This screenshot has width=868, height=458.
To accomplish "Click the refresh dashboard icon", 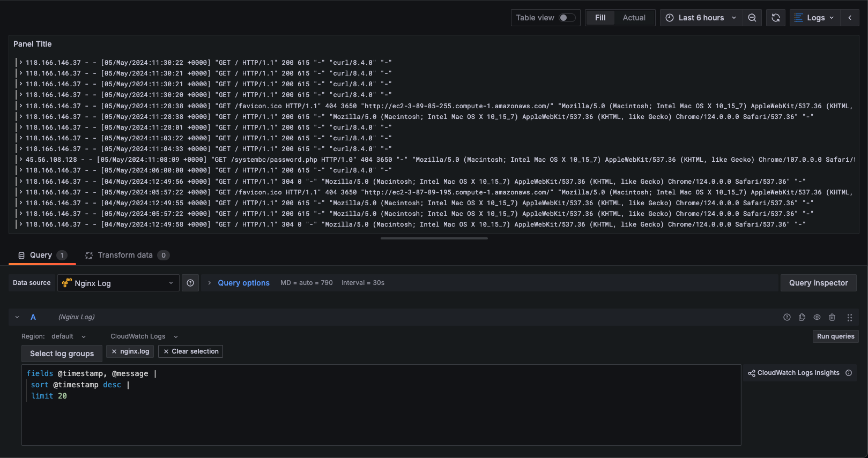I will coord(775,18).
